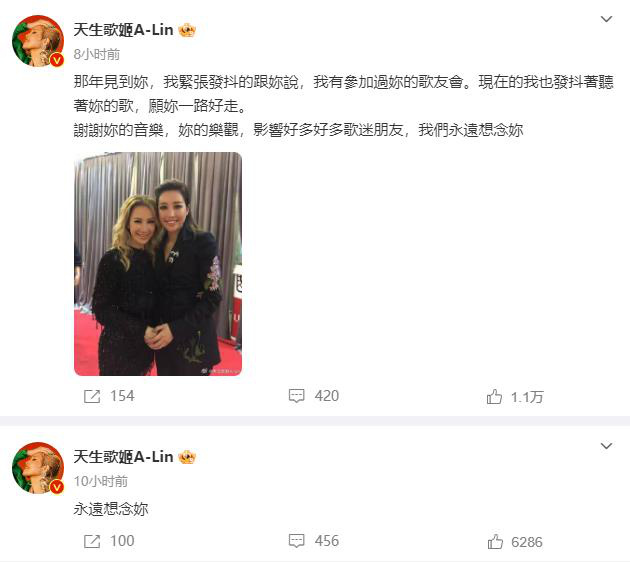The height and width of the screenshot is (562, 630).
Task: Like the post with 6286 likes
Action: point(495,542)
